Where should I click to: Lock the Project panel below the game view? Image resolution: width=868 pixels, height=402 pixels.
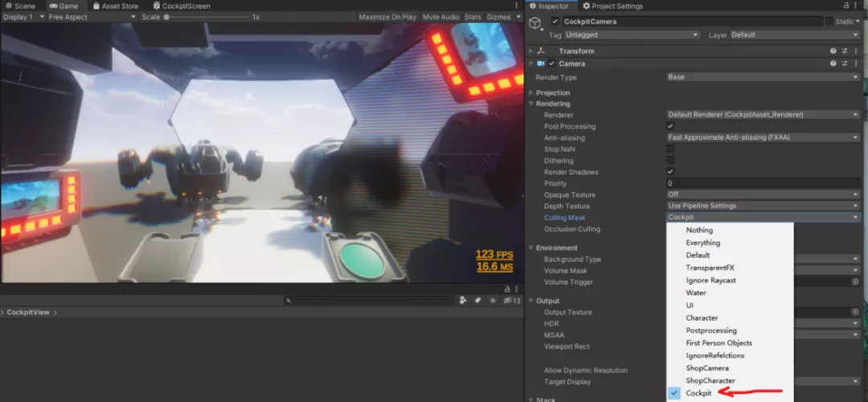507,289
